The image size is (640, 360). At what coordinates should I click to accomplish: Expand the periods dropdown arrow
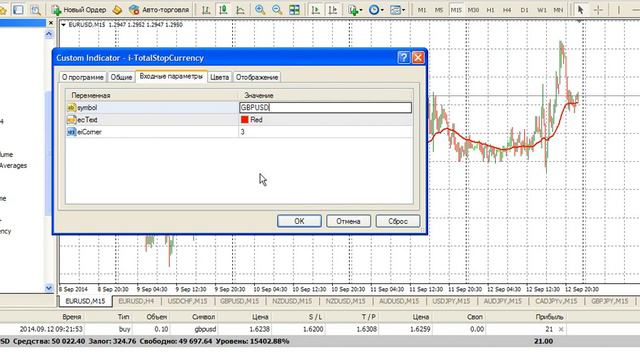point(382,10)
